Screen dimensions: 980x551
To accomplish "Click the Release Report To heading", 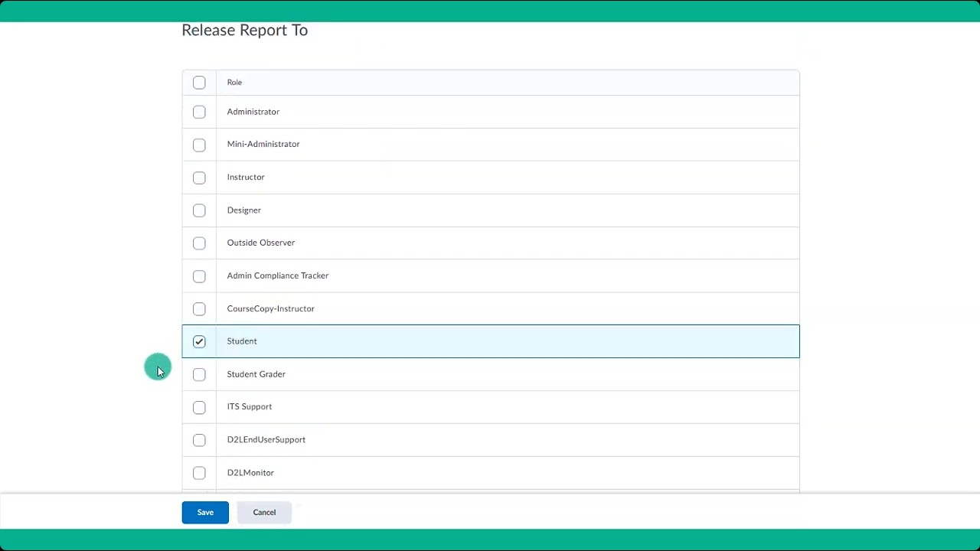I will click(244, 30).
